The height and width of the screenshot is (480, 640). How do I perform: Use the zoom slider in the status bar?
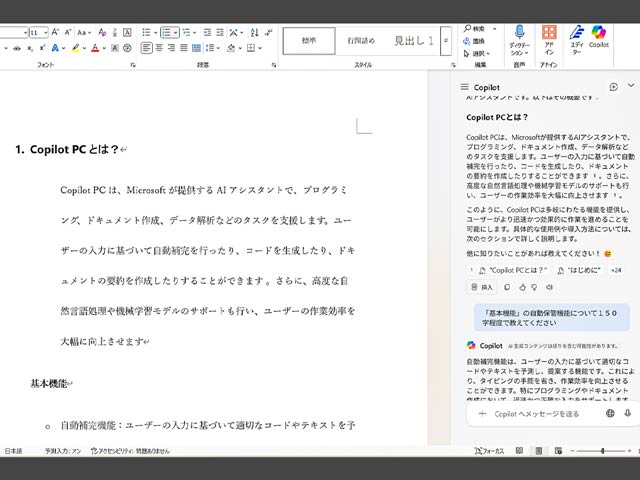602,451
